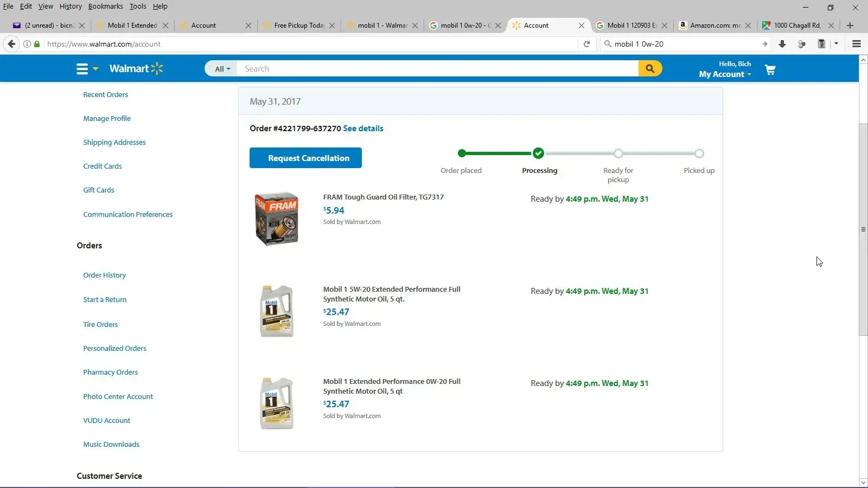Close the mobil 1 - Walmart tab
This screenshot has width=868, height=488.
pyautogui.click(x=415, y=25)
